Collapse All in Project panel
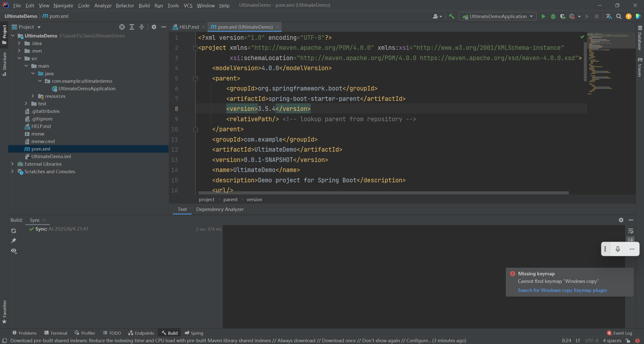Screen dimensions: 644x344 [142, 27]
